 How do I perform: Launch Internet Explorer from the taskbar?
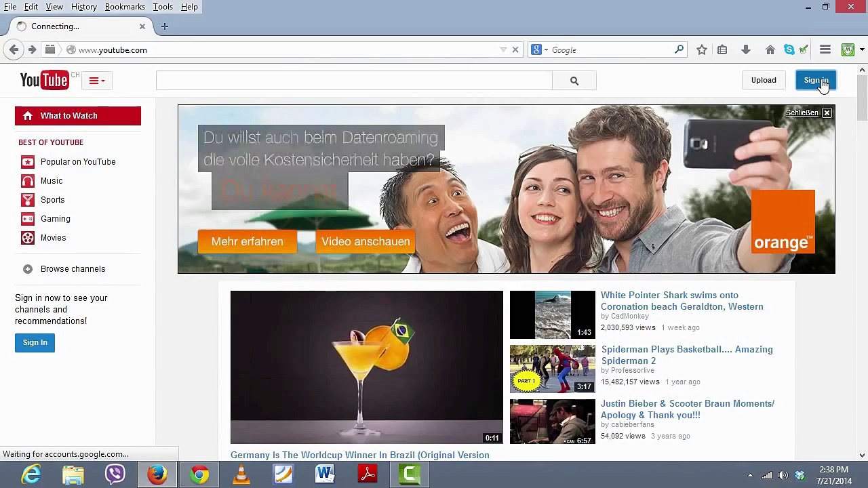[x=31, y=474]
